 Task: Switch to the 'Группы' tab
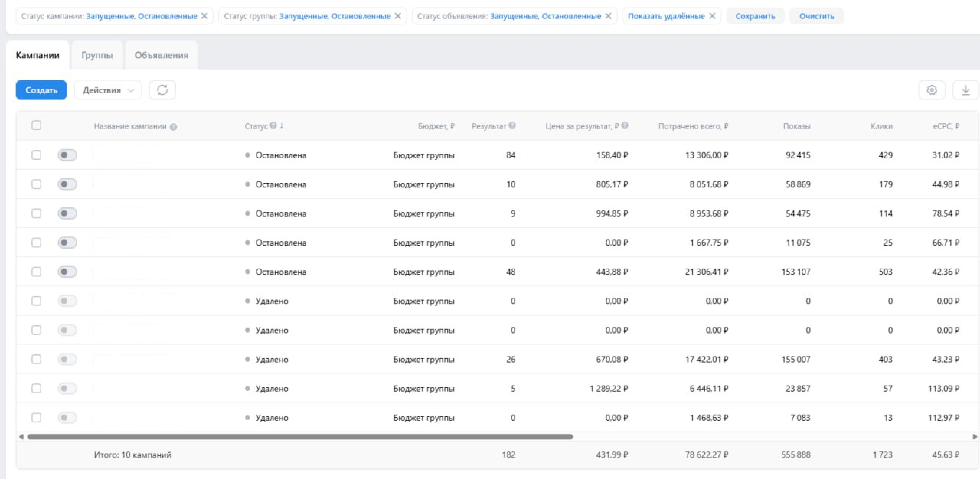[97, 56]
